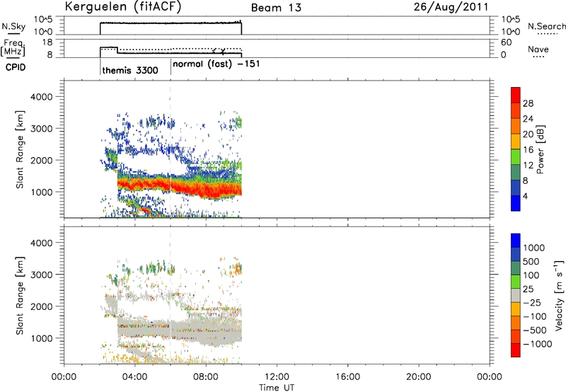
Task: Click the '3000' tick on velocity panel axis
Action: click(x=42, y=275)
